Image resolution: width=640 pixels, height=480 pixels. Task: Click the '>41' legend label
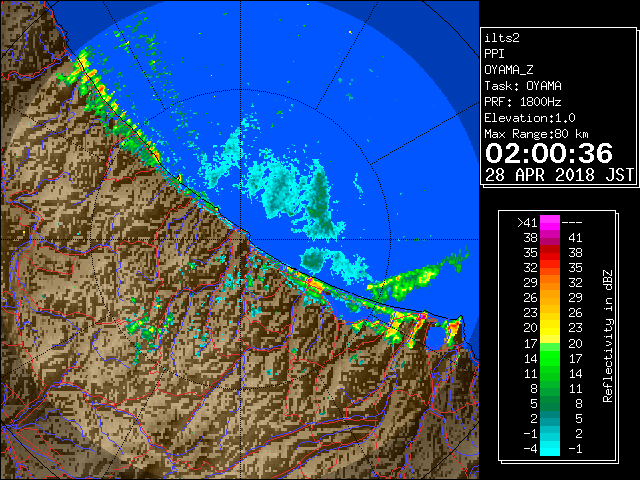pos(527,223)
